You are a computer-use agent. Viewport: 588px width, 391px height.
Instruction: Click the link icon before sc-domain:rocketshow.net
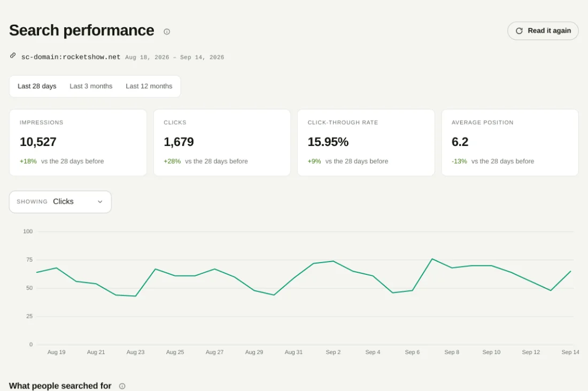pyautogui.click(x=13, y=56)
